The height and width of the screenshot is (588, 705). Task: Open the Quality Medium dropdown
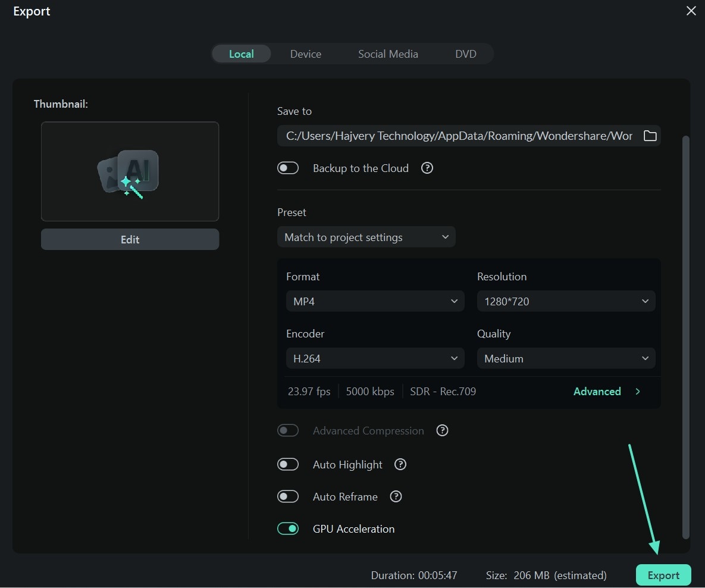566,358
